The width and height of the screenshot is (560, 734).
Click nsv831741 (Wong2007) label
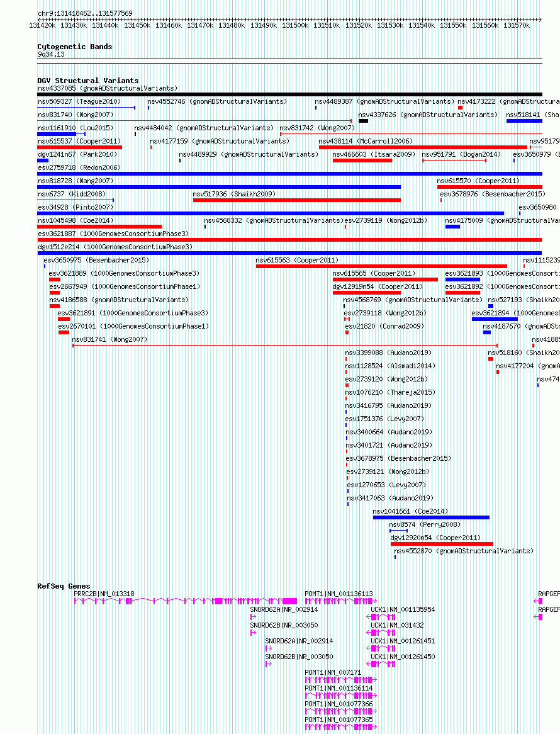click(109, 339)
